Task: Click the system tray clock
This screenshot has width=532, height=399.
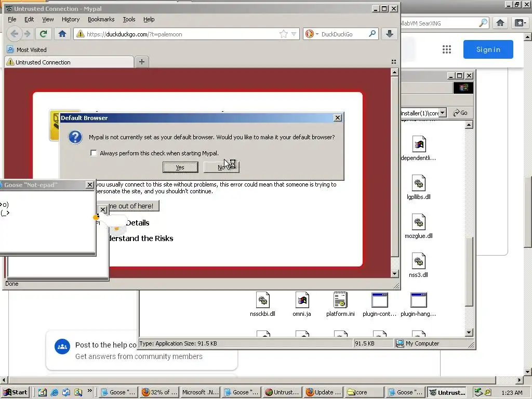Action: (x=512, y=393)
